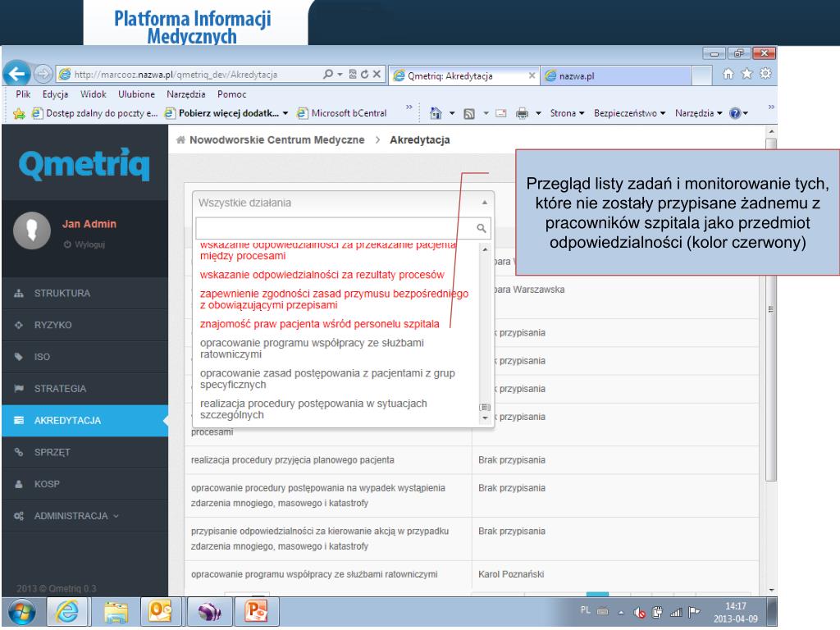Go to SPRZĘT in the sidebar

click(84, 452)
